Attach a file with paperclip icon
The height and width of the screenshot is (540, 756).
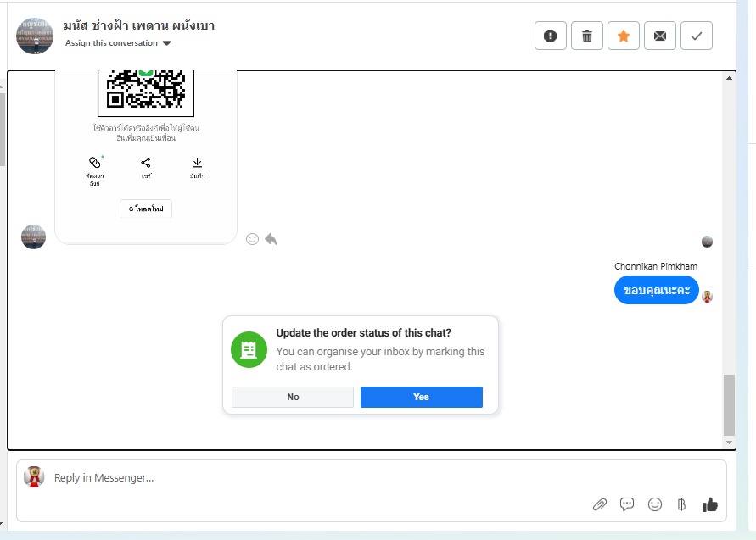(x=600, y=504)
